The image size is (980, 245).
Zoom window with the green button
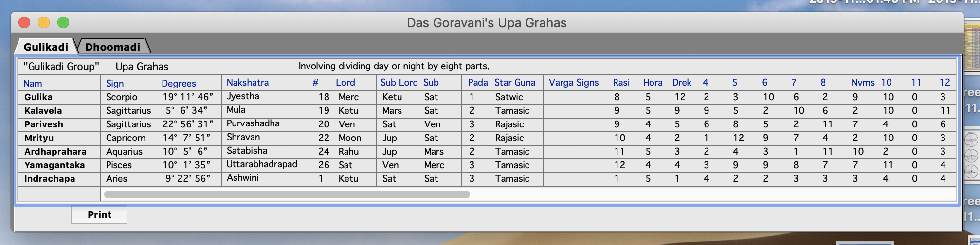[x=63, y=22]
